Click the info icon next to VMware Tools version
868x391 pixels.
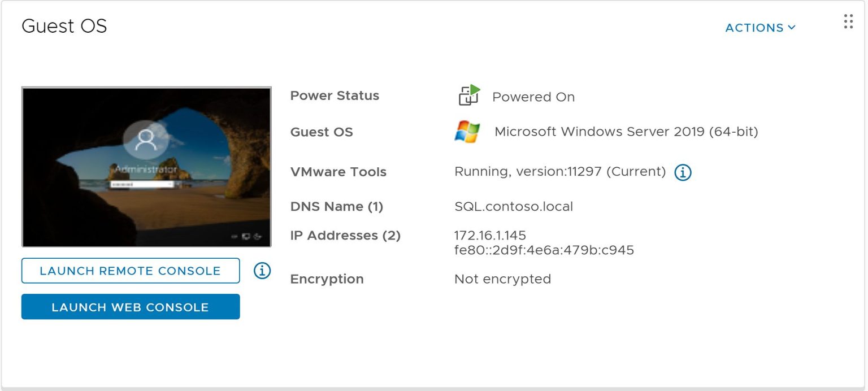(682, 172)
